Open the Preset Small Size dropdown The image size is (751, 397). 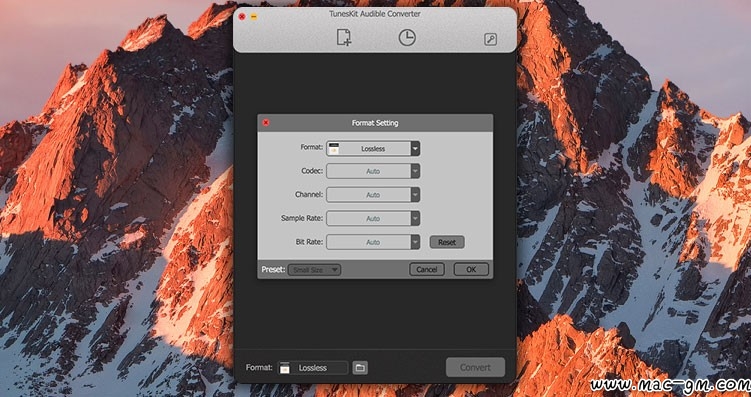pyautogui.click(x=315, y=270)
